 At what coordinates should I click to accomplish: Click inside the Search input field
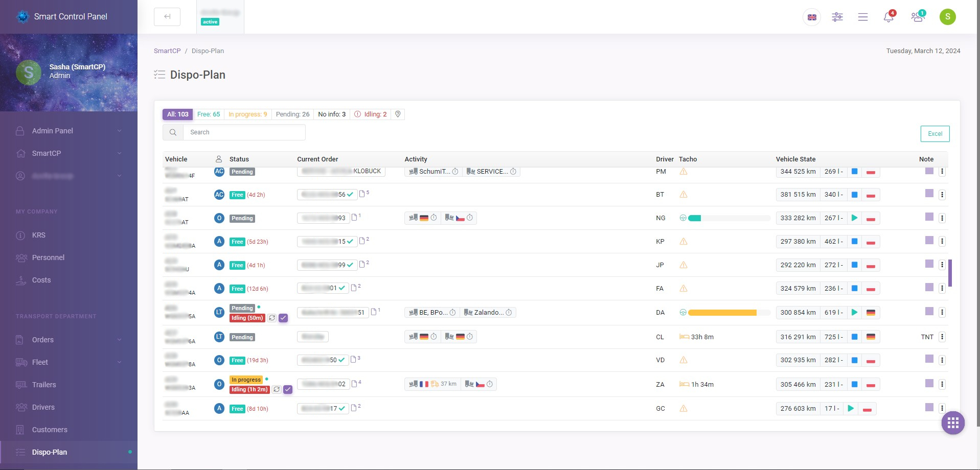(244, 132)
